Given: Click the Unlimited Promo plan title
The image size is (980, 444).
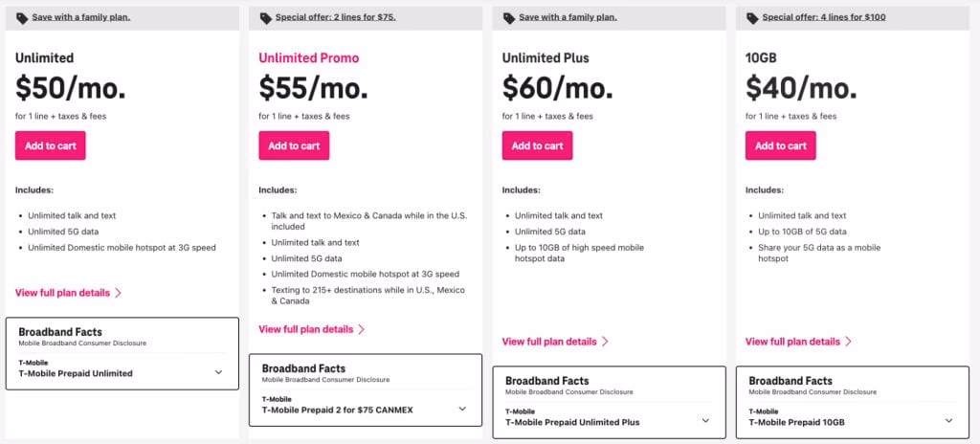Looking at the screenshot, I should (x=308, y=58).
